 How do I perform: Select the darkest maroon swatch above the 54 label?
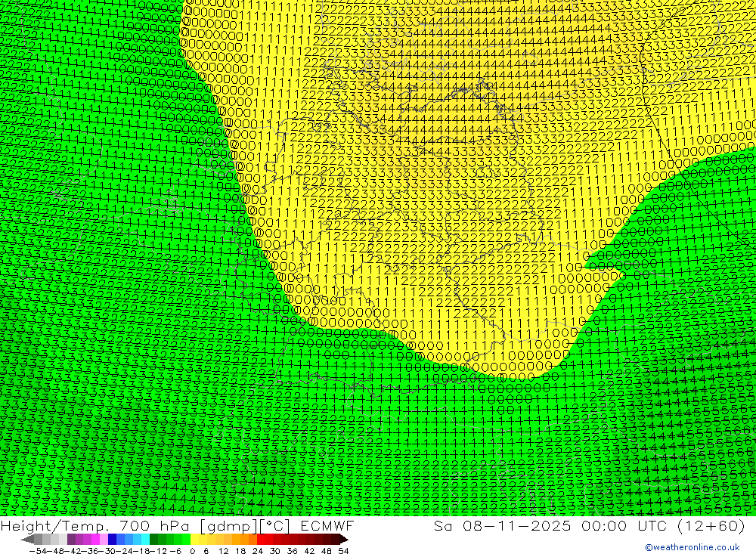(x=342, y=539)
